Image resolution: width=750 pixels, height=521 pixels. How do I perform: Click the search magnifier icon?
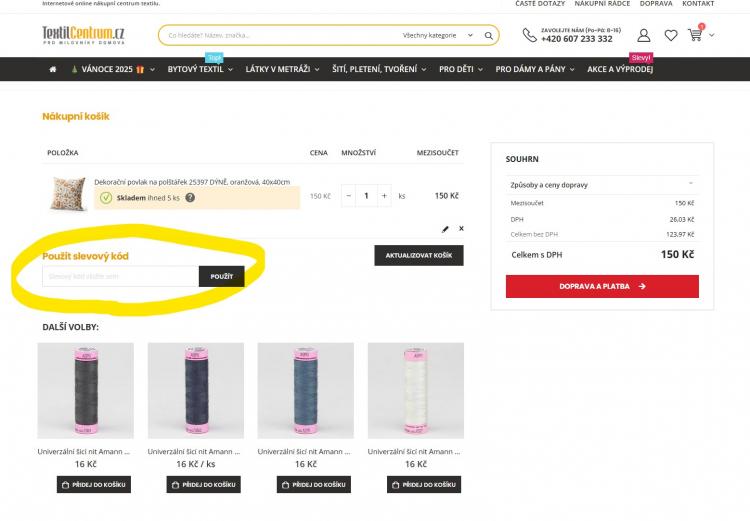(x=488, y=36)
